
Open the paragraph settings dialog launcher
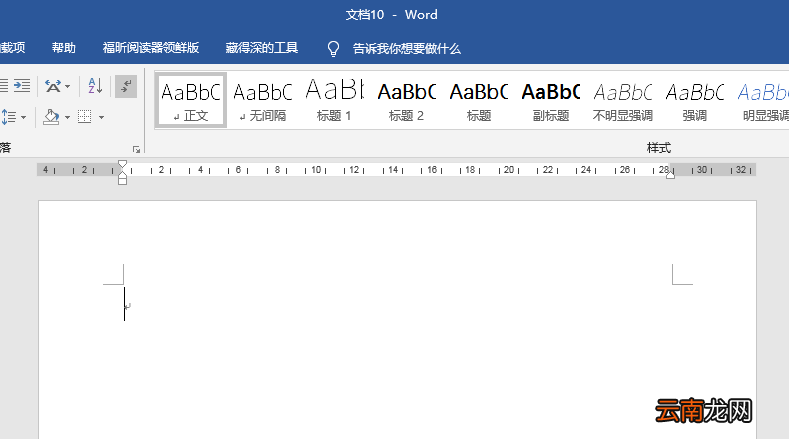coord(136,149)
